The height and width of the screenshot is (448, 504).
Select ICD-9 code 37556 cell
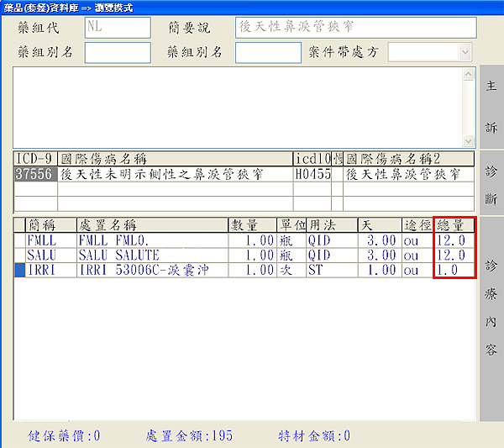(35, 174)
